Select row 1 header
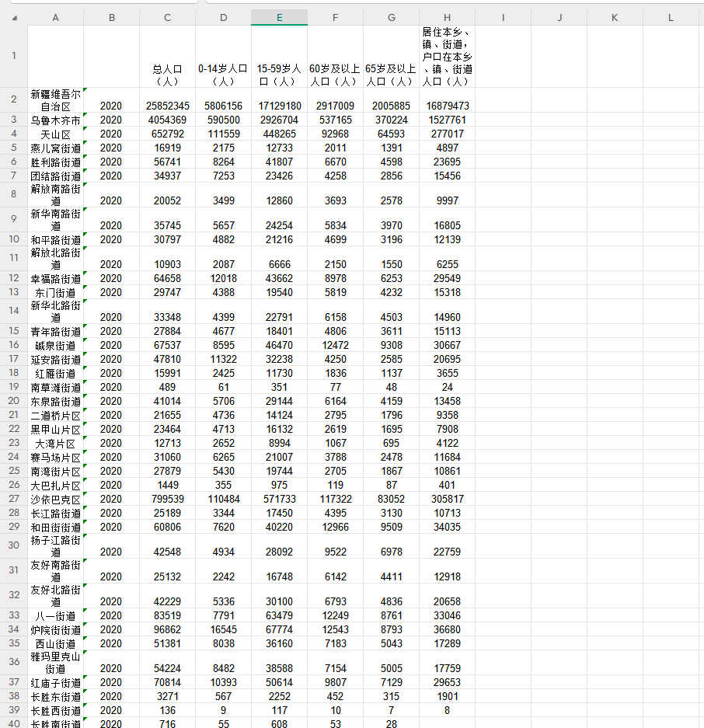Image resolution: width=704 pixels, height=728 pixels. click(14, 56)
